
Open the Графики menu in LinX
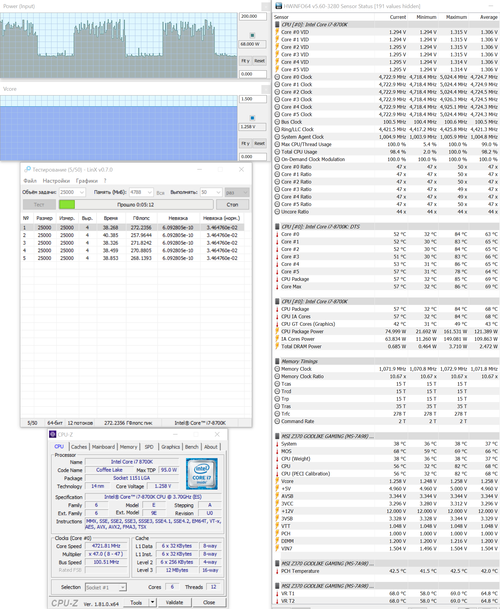[x=87, y=181]
